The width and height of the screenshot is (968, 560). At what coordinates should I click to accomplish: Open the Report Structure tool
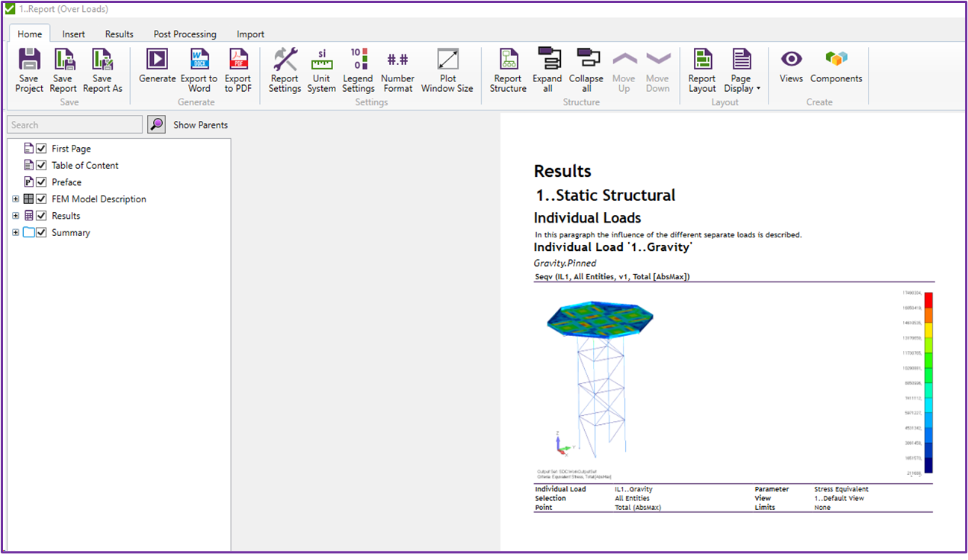click(508, 59)
